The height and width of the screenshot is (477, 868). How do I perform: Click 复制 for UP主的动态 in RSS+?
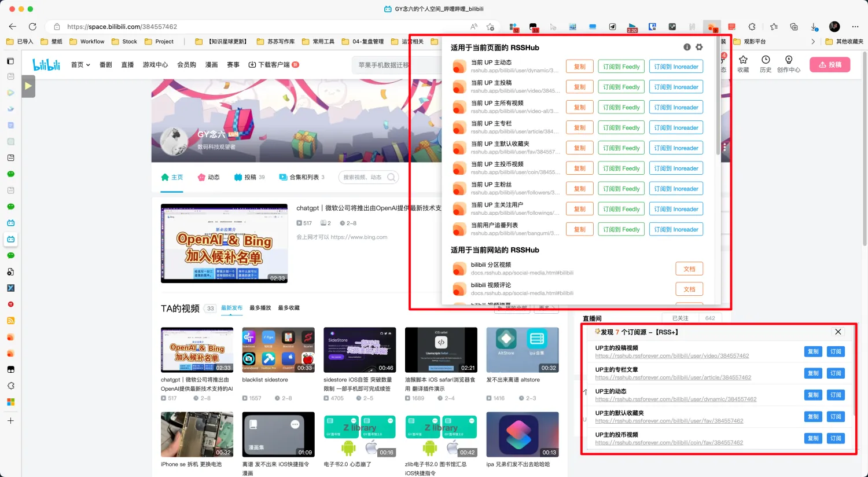(813, 395)
